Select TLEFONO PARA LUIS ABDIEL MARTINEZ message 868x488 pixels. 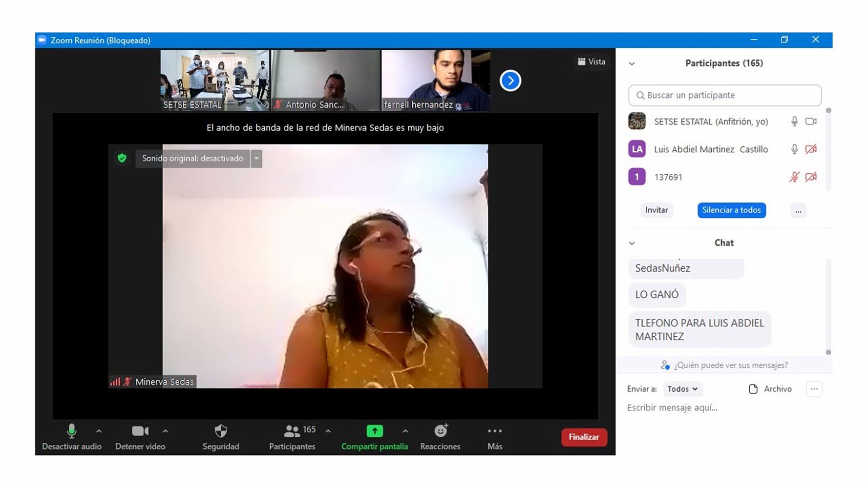(x=699, y=329)
